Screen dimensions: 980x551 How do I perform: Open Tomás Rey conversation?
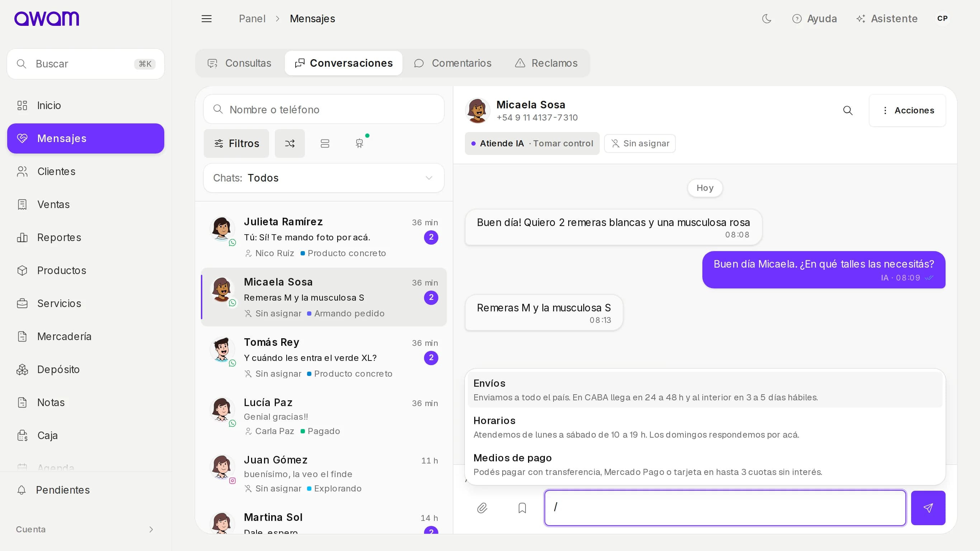324,357
